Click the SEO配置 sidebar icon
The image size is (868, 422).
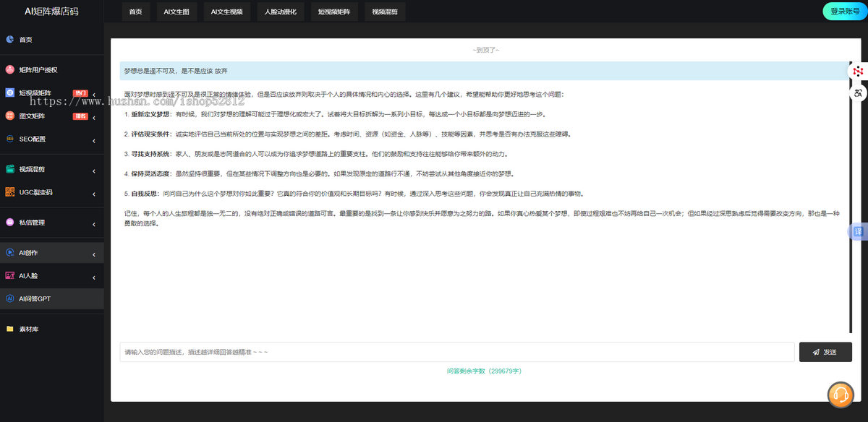[10, 139]
